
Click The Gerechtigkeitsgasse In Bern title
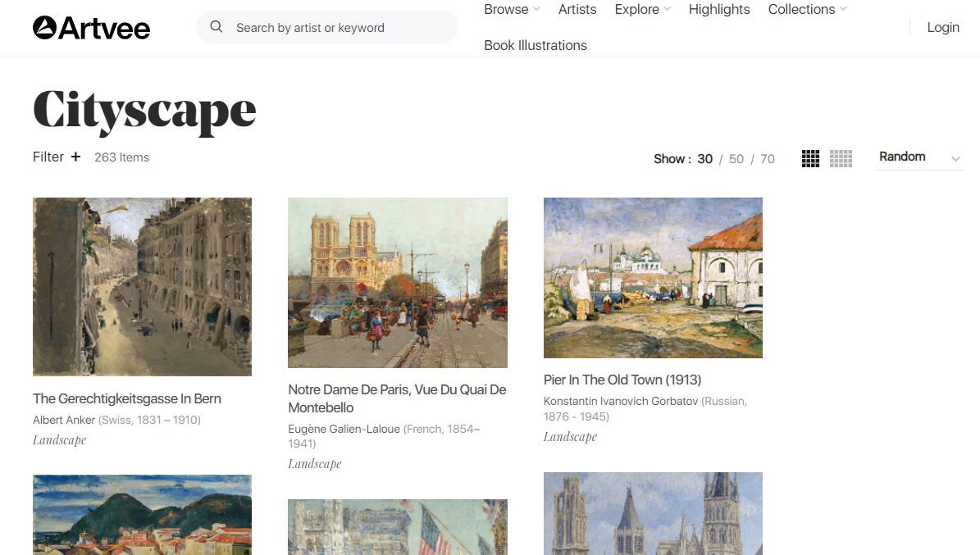[127, 398]
